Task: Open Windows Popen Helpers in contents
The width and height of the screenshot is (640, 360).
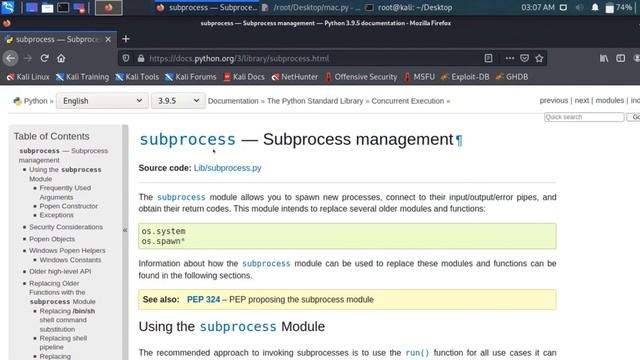Action: pyautogui.click(x=67, y=250)
